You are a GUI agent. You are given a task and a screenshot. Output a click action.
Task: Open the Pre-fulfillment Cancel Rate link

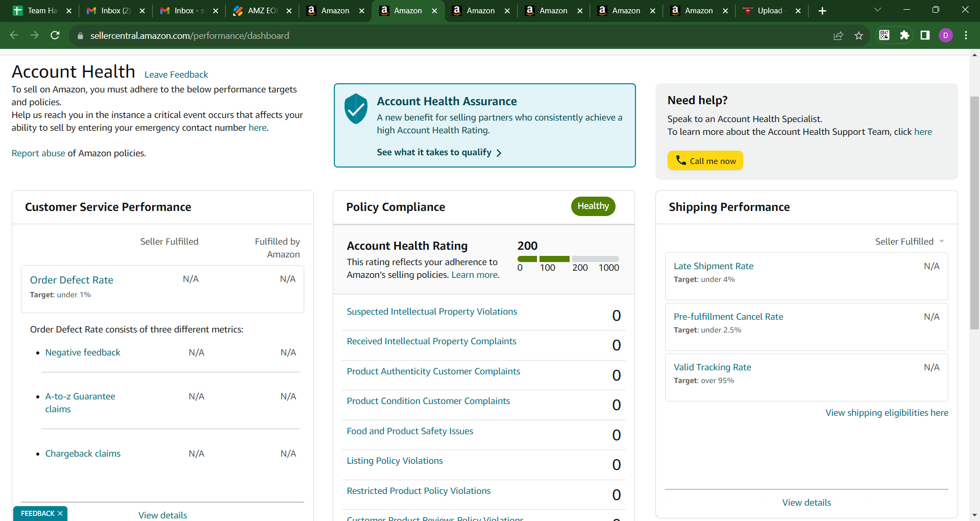(728, 317)
